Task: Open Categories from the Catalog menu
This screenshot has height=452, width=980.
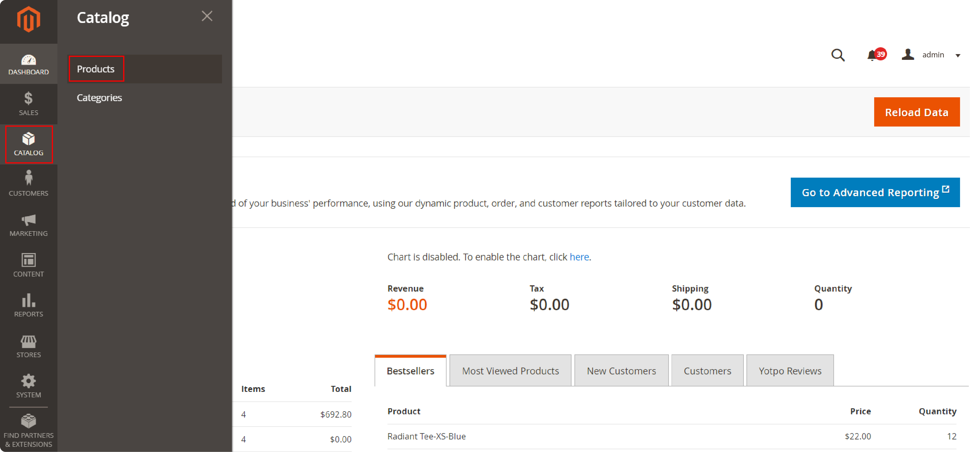Action: pos(99,97)
